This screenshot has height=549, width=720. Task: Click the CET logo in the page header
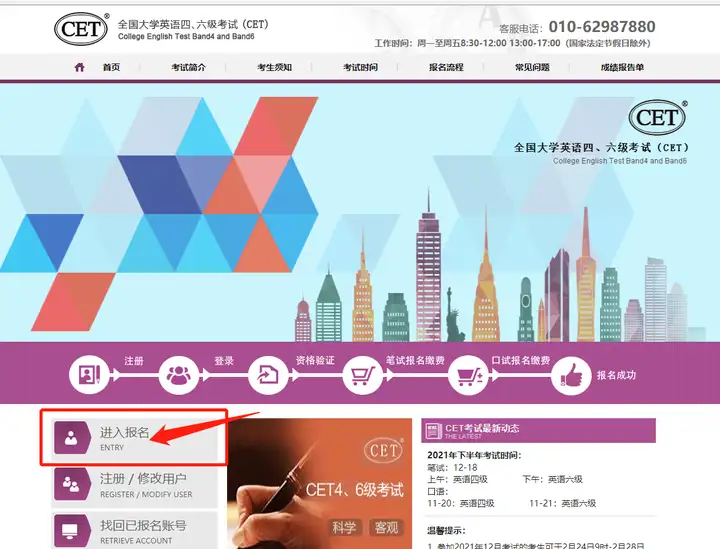pos(81,29)
